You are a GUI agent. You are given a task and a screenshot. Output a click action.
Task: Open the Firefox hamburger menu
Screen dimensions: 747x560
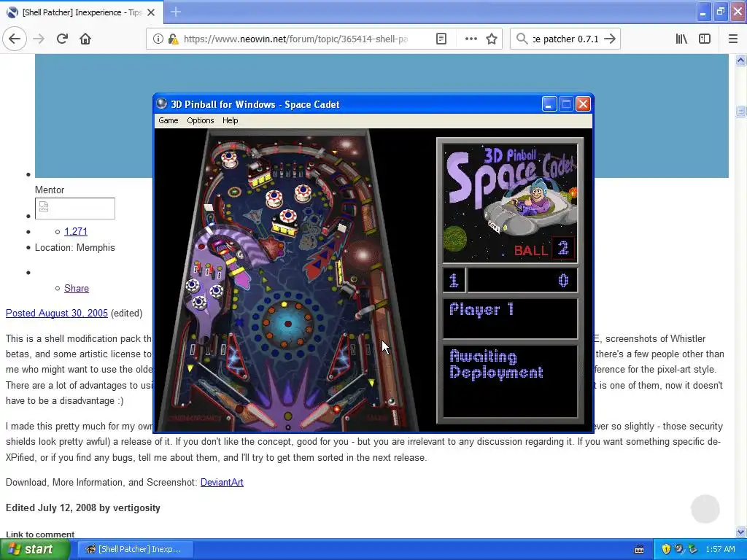[x=732, y=39]
